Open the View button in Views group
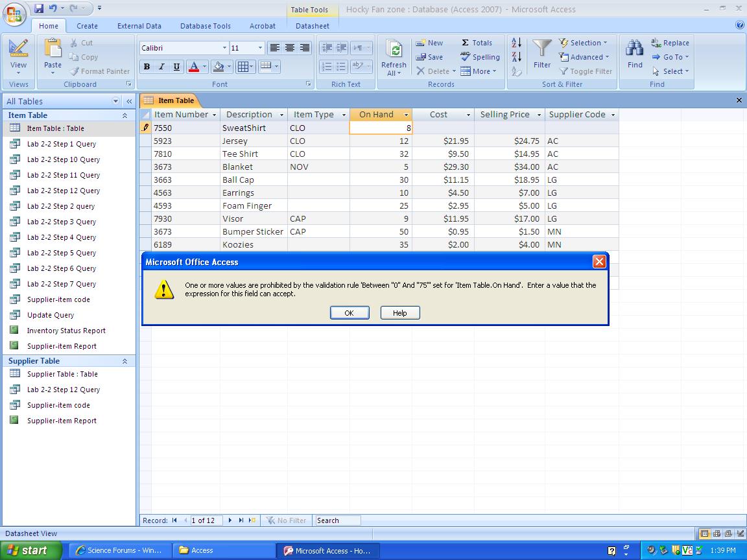This screenshot has width=747, height=560. [x=18, y=56]
